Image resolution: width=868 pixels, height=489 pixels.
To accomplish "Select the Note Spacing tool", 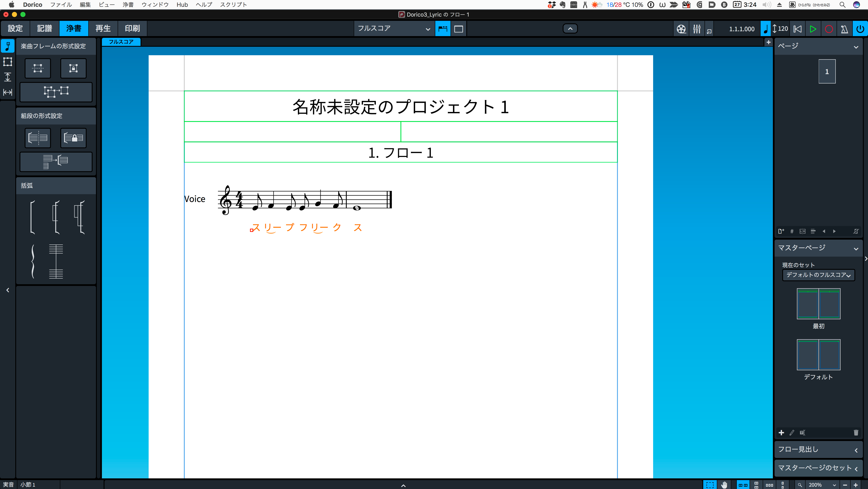I will [x=7, y=92].
